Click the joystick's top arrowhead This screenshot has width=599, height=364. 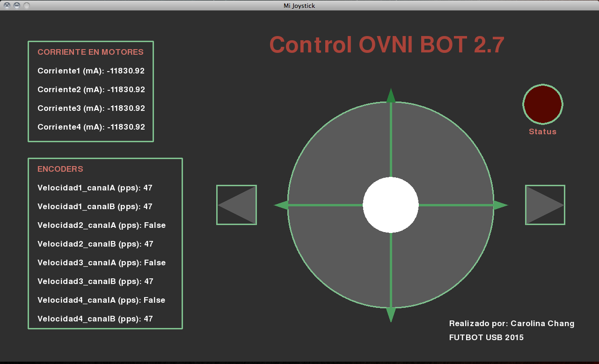click(391, 95)
